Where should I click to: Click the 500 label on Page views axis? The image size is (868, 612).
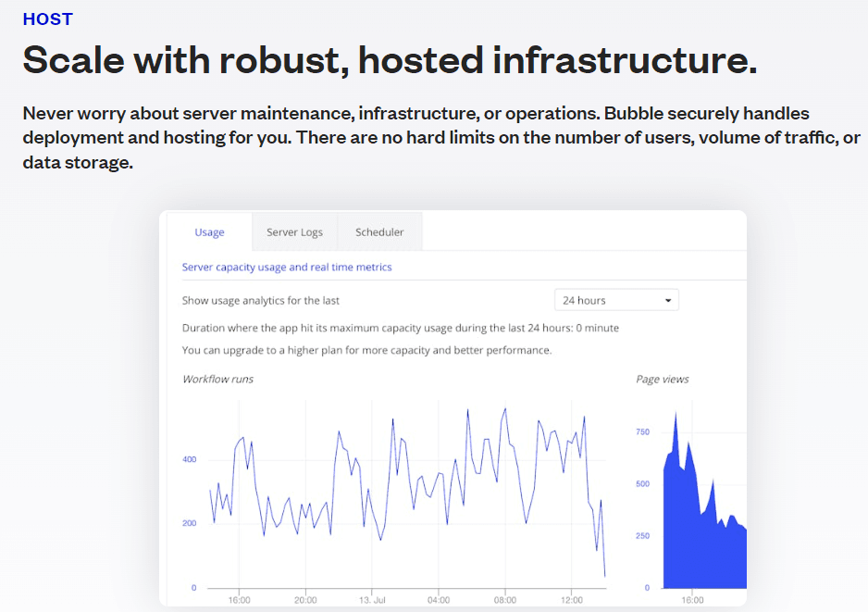coord(643,484)
